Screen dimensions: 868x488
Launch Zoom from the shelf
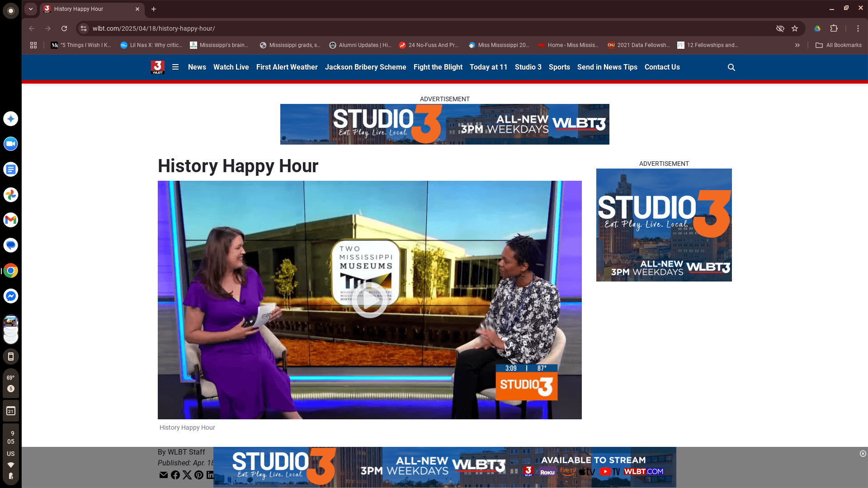(11, 144)
